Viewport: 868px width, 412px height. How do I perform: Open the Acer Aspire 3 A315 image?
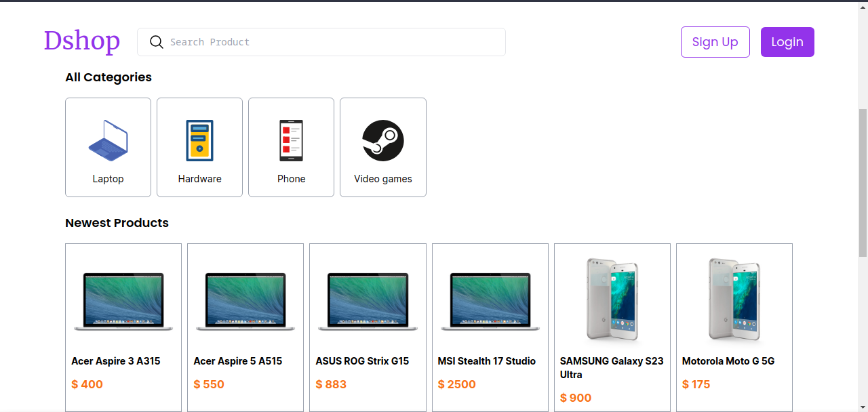tap(123, 302)
